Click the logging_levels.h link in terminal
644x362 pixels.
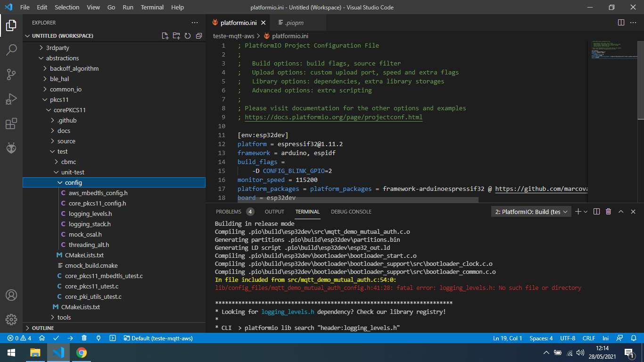[x=288, y=312]
